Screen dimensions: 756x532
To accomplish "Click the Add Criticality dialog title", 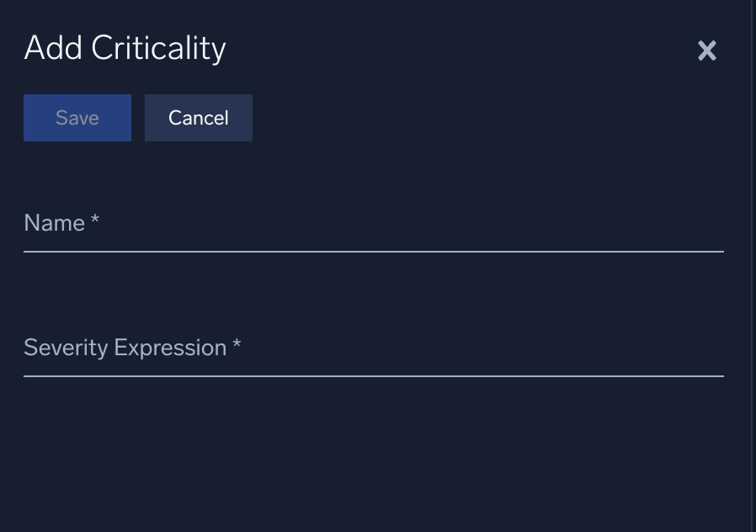I will (125, 48).
